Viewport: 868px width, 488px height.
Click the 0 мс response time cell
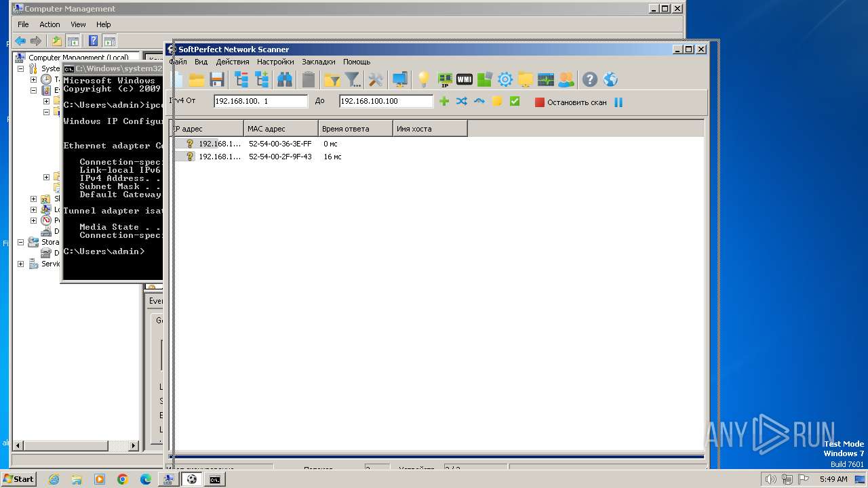(x=330, y=144)
